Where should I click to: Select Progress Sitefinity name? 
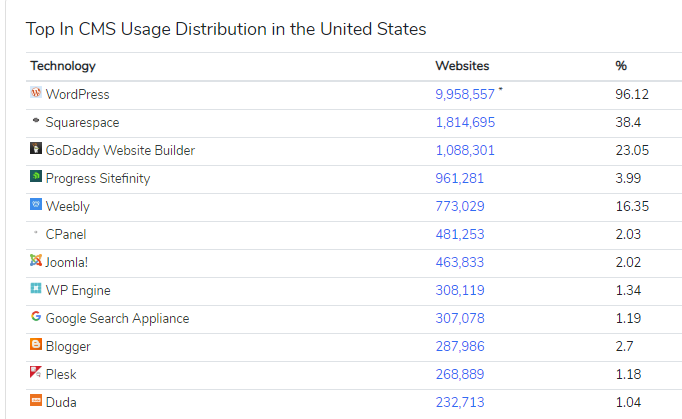[x=98, y=178]
